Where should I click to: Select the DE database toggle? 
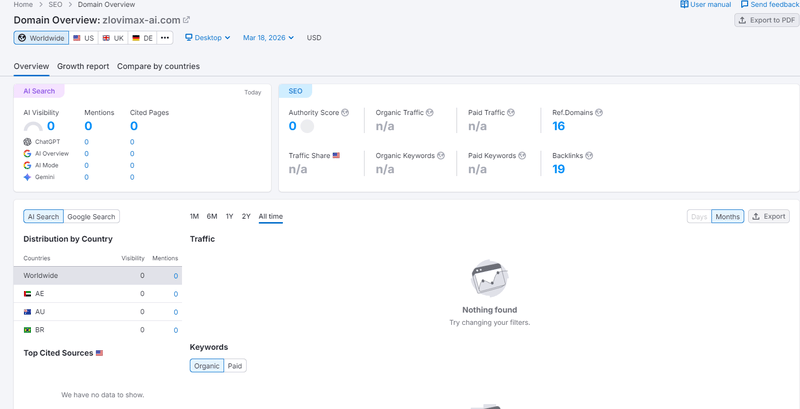pyautogui.click(x=142, y=38)
